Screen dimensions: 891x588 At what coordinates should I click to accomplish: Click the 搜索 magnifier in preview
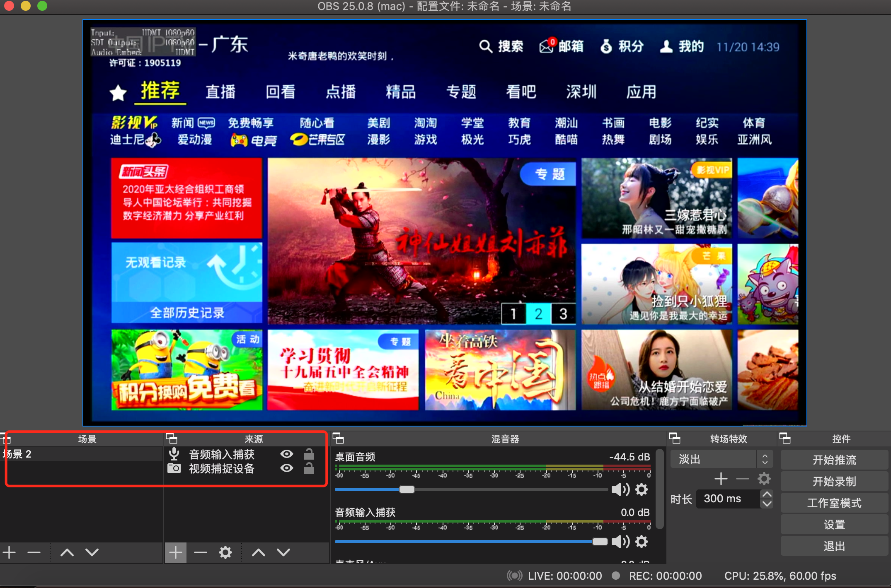(x=486, y=46)
